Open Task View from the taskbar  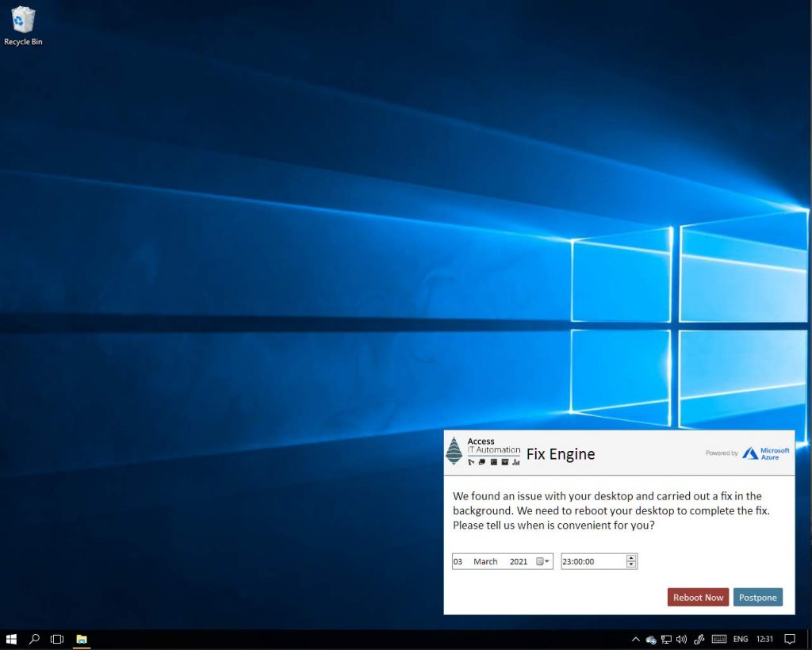(x=57, y=639)
